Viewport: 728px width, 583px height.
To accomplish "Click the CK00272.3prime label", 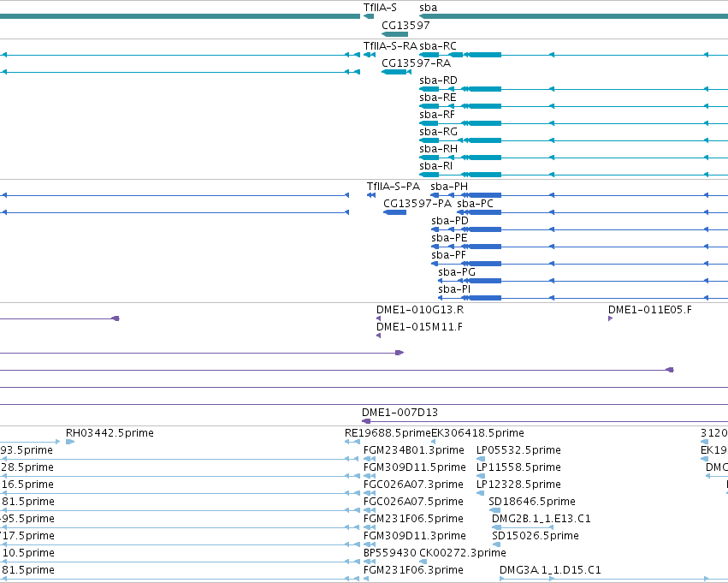I will (x=463, y=553).
